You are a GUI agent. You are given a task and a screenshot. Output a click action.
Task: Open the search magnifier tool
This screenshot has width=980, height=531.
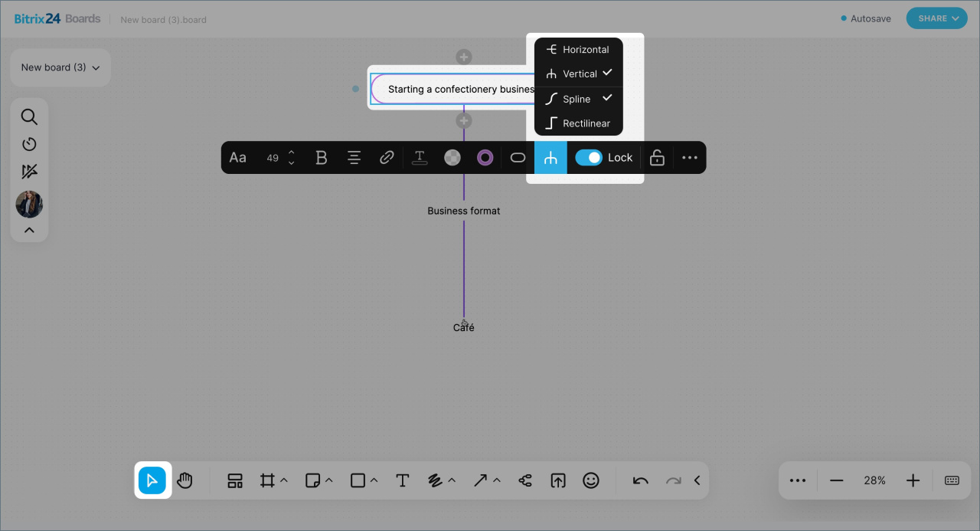(29, 117)
